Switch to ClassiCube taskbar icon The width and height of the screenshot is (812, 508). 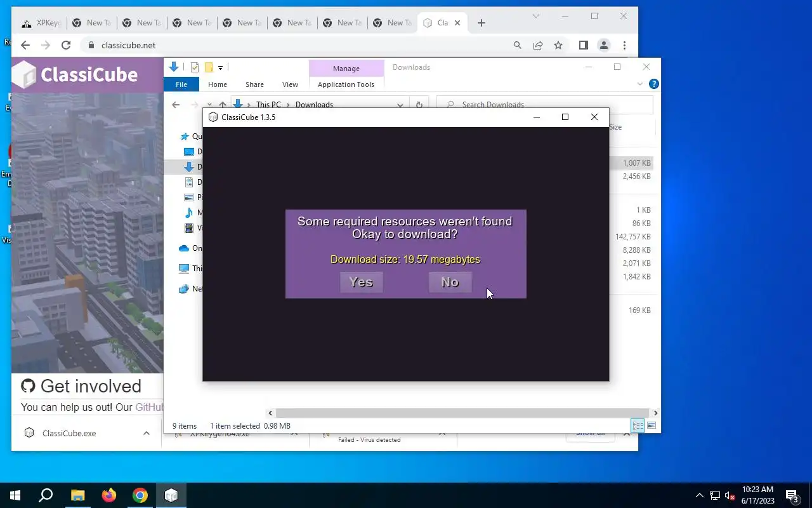coord(171,495)
